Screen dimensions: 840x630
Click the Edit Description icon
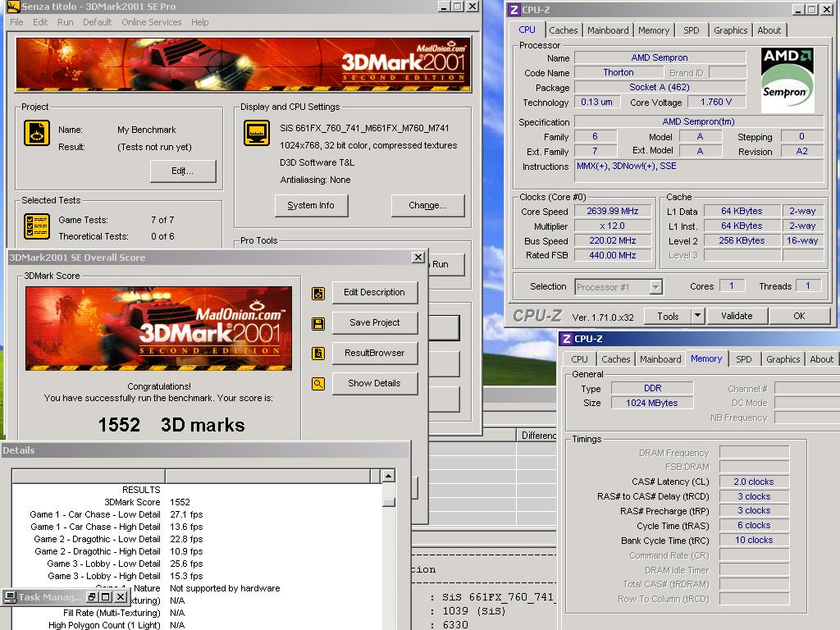(x=318, y=293)
